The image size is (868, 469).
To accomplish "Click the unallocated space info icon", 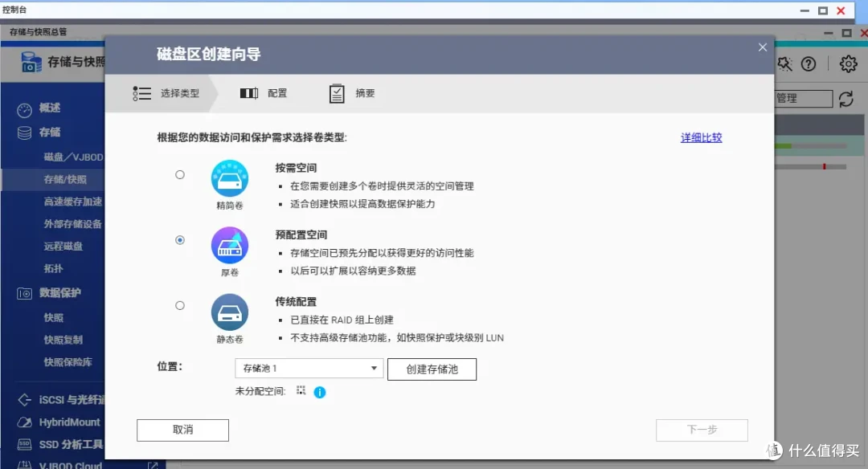I will click(320, 392).
